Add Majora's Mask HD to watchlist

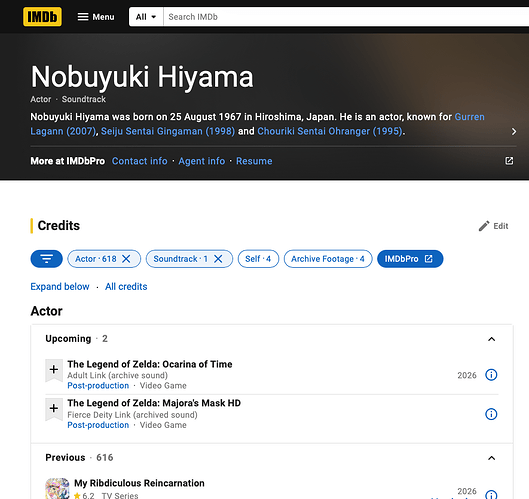click(54, 409)
